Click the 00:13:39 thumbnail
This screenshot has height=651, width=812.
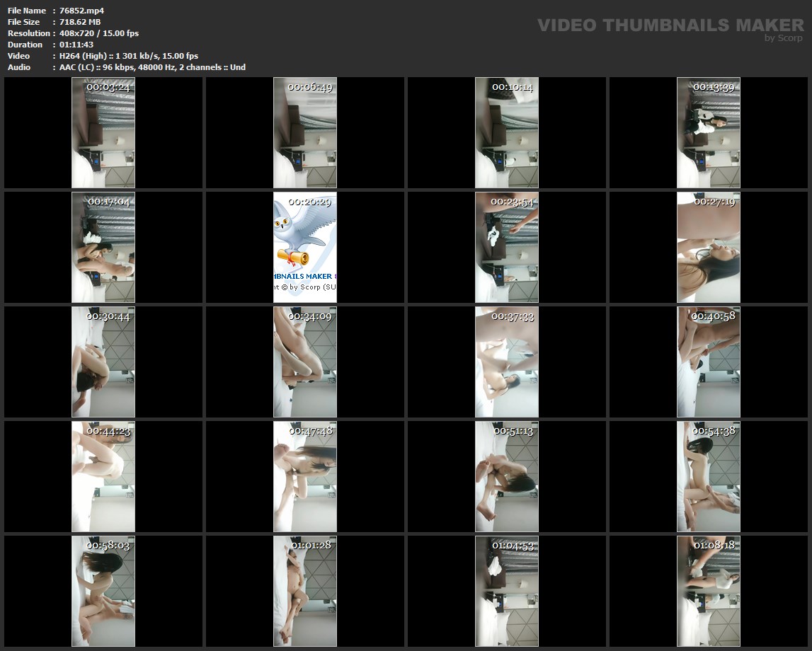[x=709, y=133]
